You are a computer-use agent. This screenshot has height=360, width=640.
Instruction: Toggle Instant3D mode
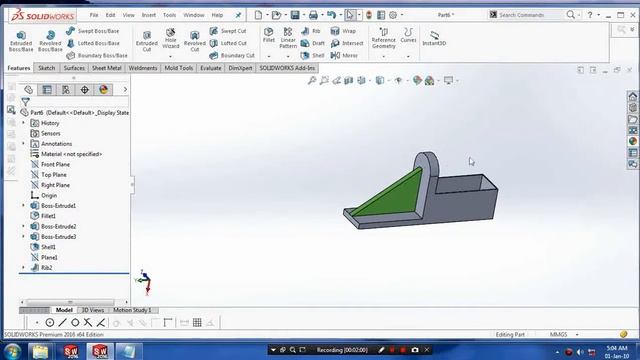click(x=434, y=38)
